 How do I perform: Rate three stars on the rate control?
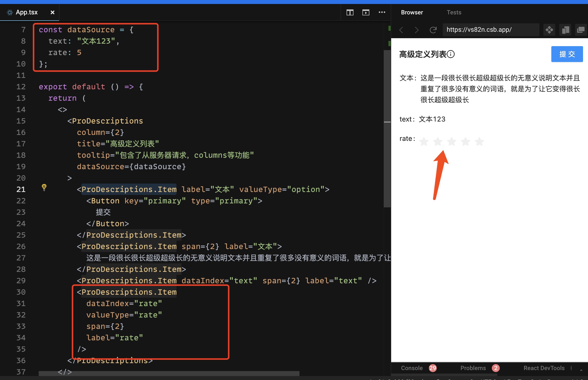coord(451,141)
